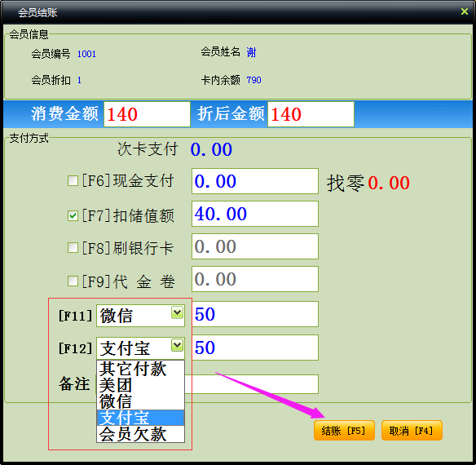Check the [F9] 代金卷 checkbox

(x=73, y=281)
